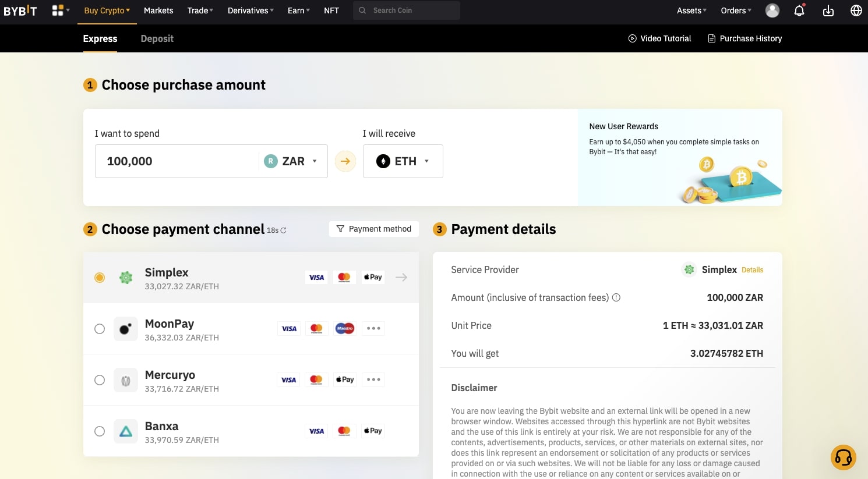
Task: Click the download app icon
Action: (828, 10)
